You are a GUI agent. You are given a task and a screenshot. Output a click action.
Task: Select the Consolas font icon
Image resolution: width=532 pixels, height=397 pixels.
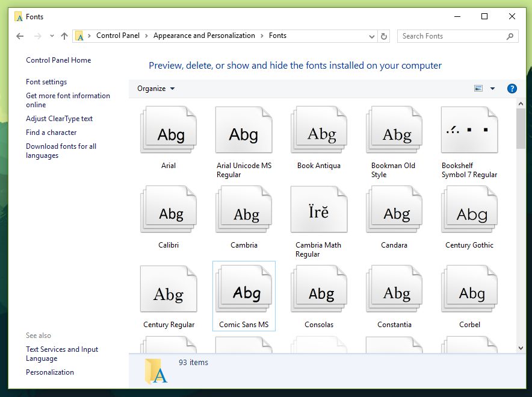(x=319, y=289)
